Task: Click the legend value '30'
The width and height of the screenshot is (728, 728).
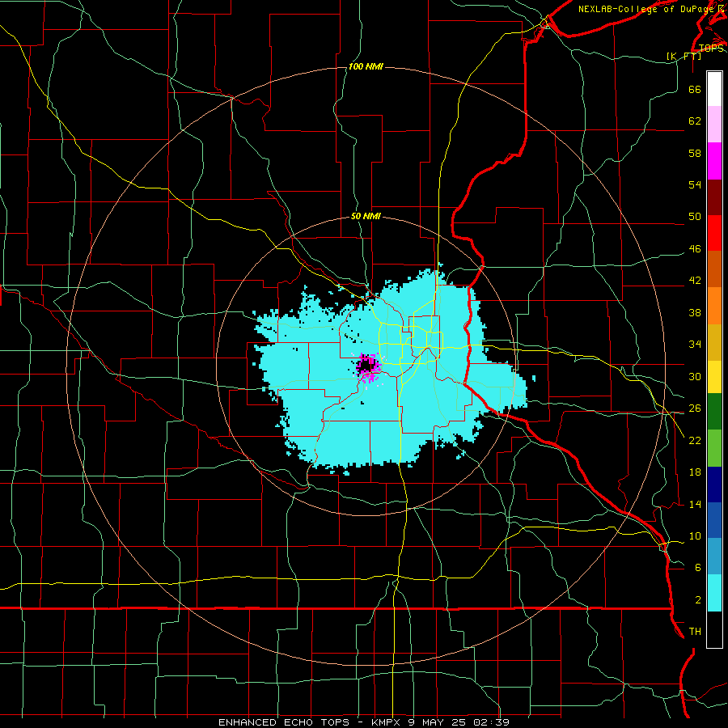Action: pyautogui.click(x=695, y=376)
